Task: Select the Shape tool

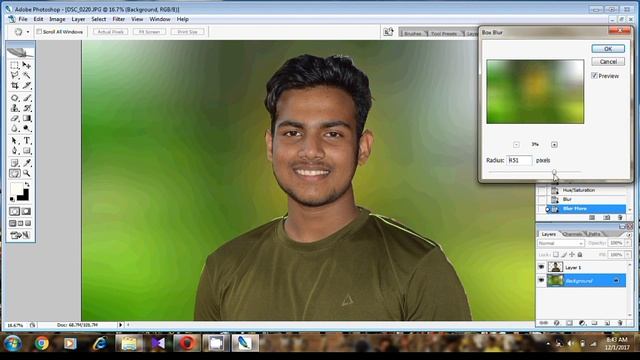Action: tap(27, 151)
